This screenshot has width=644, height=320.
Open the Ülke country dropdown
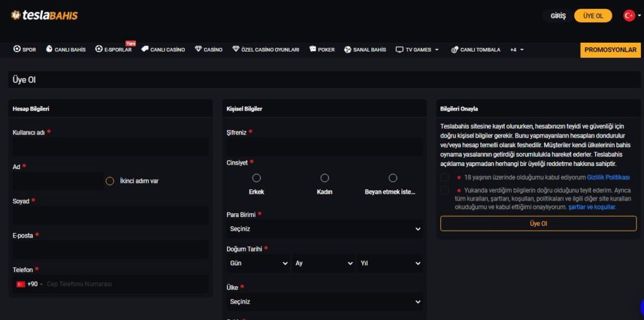[325, 302]
